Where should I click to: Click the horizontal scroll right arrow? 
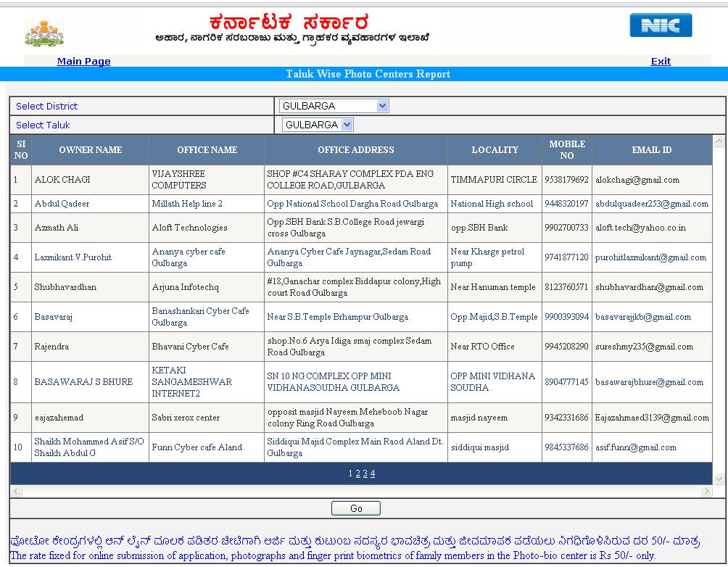pyautogui.click(x=707, y=491)
